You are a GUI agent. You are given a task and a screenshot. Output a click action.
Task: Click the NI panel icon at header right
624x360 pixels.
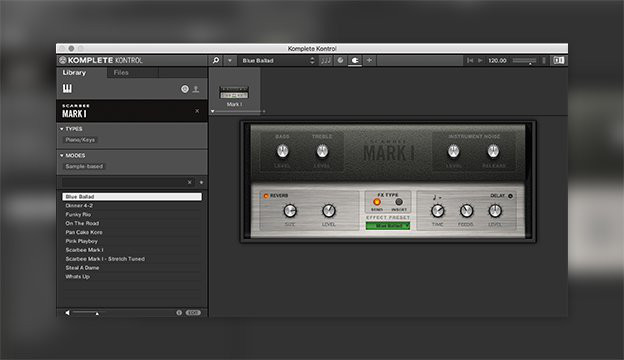tap(559, 60)
